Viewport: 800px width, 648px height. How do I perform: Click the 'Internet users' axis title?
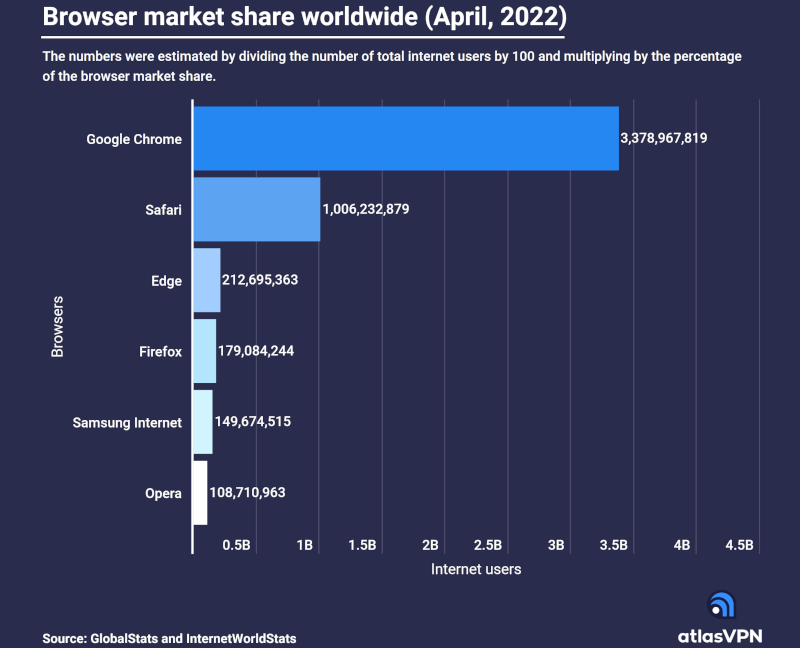coord(476,569)
